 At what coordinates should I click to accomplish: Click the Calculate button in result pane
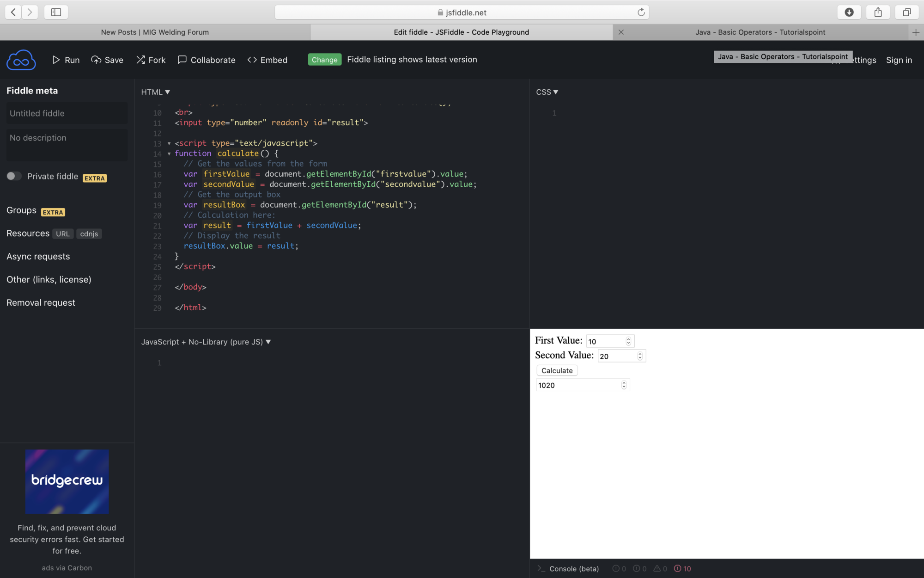point(557,370)
